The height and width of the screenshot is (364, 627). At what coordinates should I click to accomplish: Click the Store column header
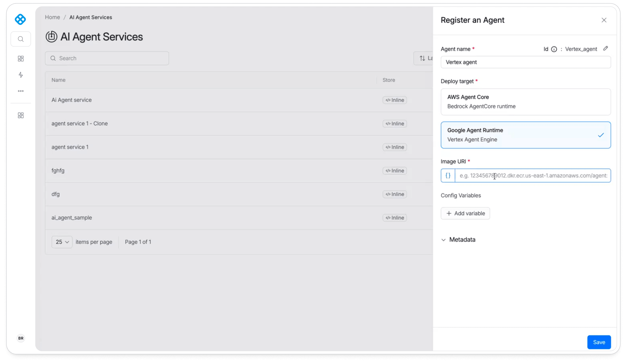[x=389, y=80]
